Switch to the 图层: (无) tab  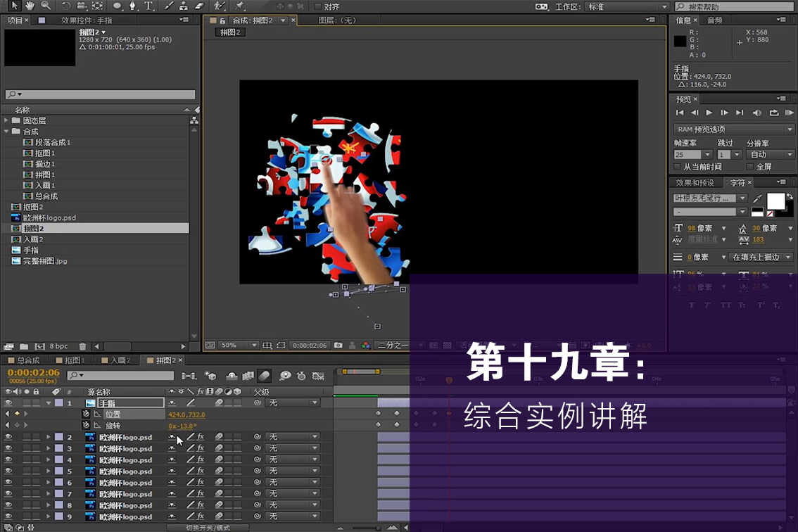pyautogui.click(x=337, y=20)
